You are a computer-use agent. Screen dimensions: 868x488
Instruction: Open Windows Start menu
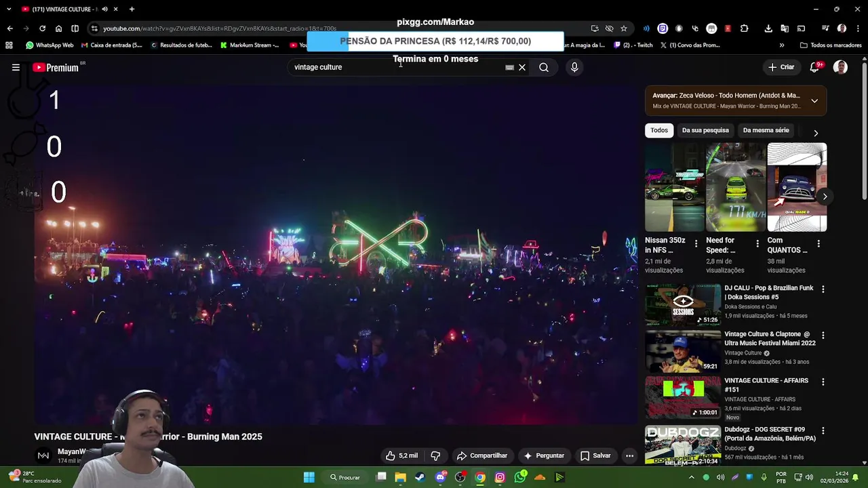(309, 477)
